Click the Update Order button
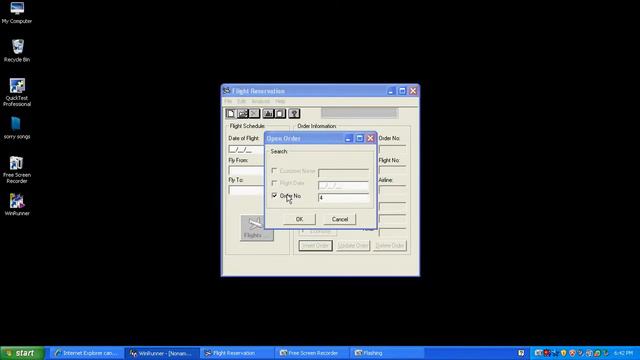Screen dimensions: 640x360 (x=353, y=246)
